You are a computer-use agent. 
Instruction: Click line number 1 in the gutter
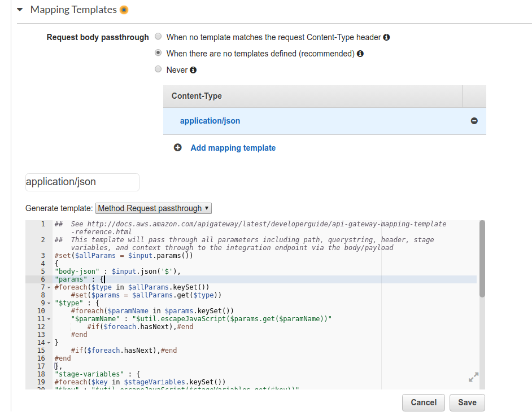tap(43, 224)
